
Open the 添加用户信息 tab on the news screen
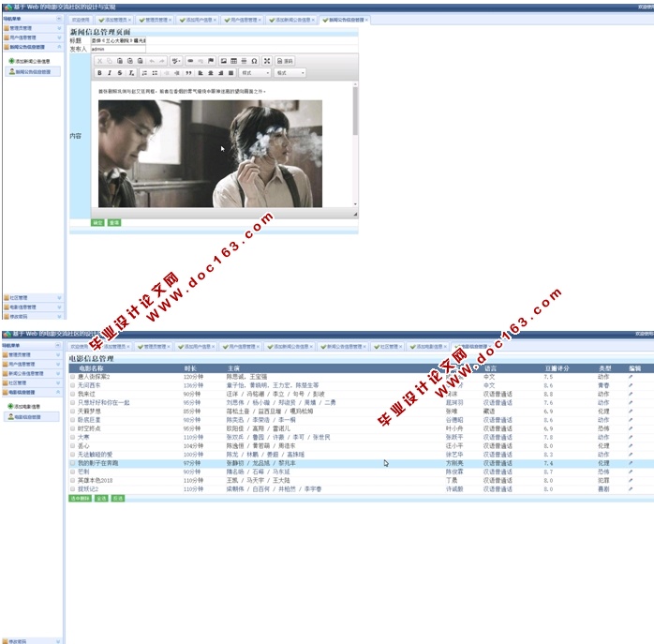(198, 20)
